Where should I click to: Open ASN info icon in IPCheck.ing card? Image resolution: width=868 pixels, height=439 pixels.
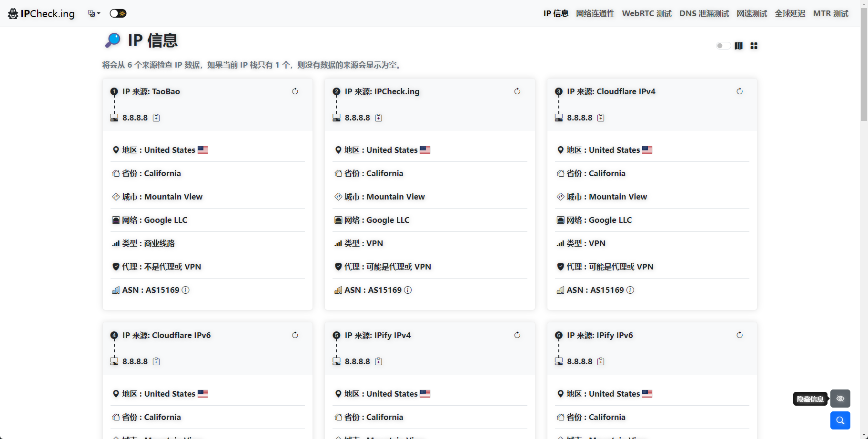pyautogui.click(x=408, y=290)
